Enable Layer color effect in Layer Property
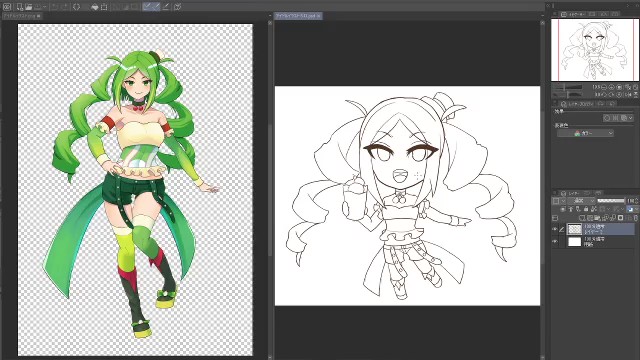 click(x=624, y=118)
